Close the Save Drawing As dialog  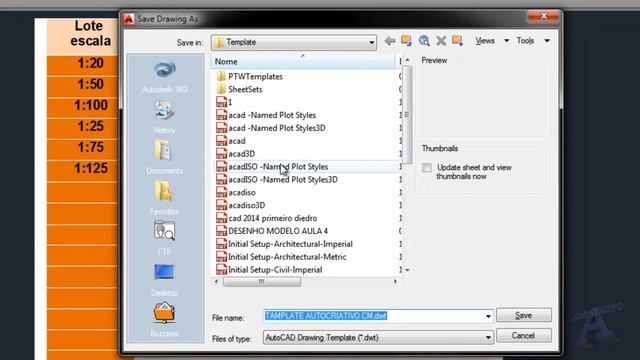[x=544, y=16]
